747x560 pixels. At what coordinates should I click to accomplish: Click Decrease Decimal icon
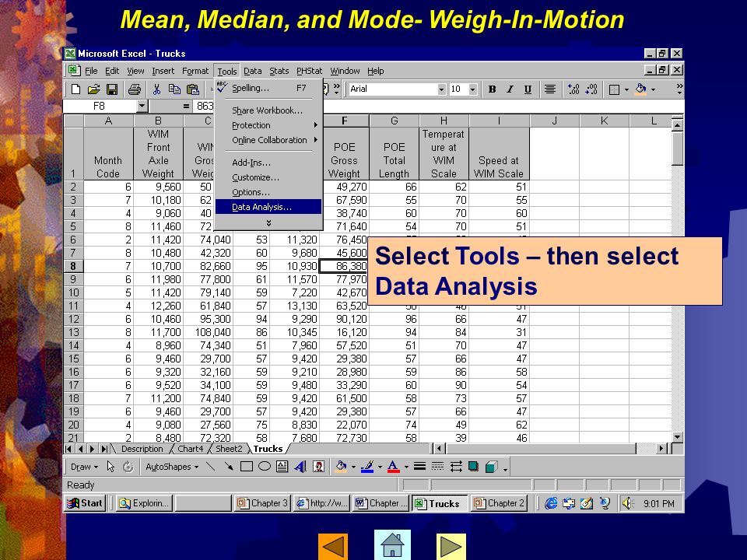[591, 89]
